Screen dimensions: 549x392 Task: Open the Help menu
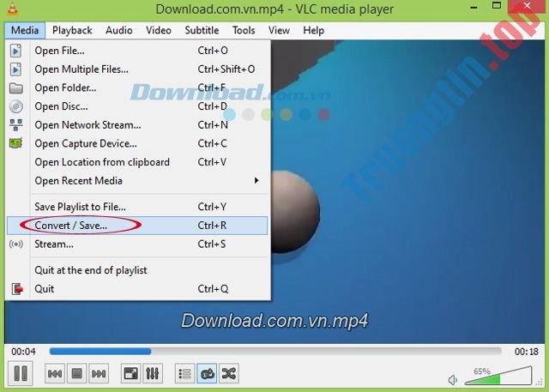pos(314,30)
